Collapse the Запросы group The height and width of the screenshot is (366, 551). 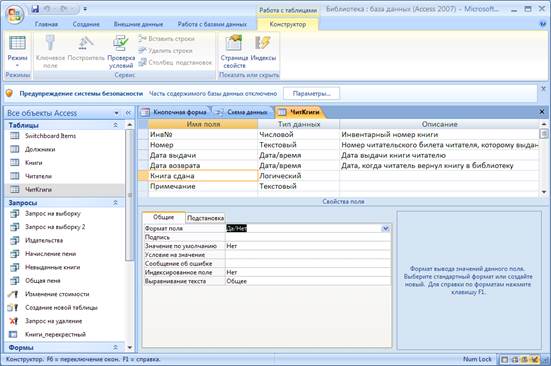point(115,203)
